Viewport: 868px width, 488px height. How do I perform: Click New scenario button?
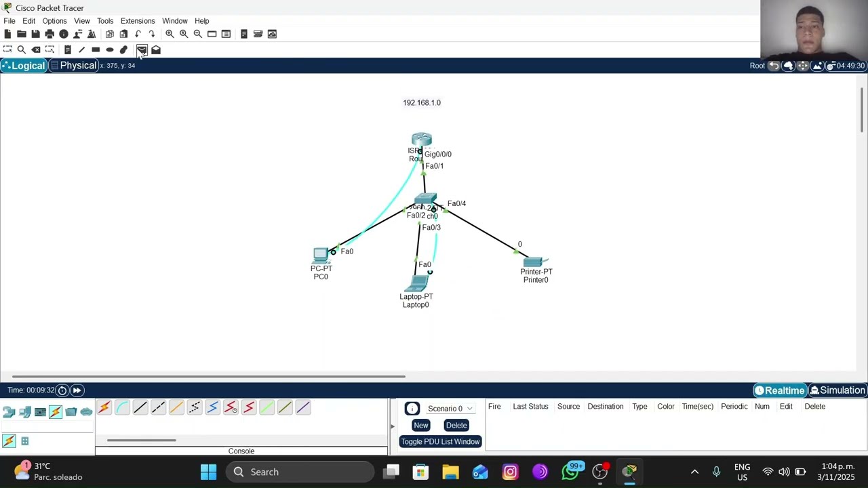[x=420, y=426]
